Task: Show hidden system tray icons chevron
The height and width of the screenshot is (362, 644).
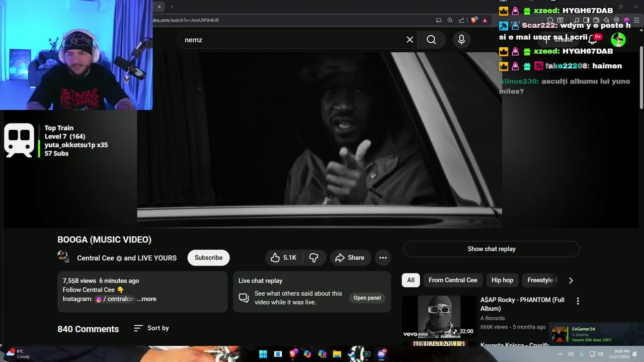Action: click(560, 354)
